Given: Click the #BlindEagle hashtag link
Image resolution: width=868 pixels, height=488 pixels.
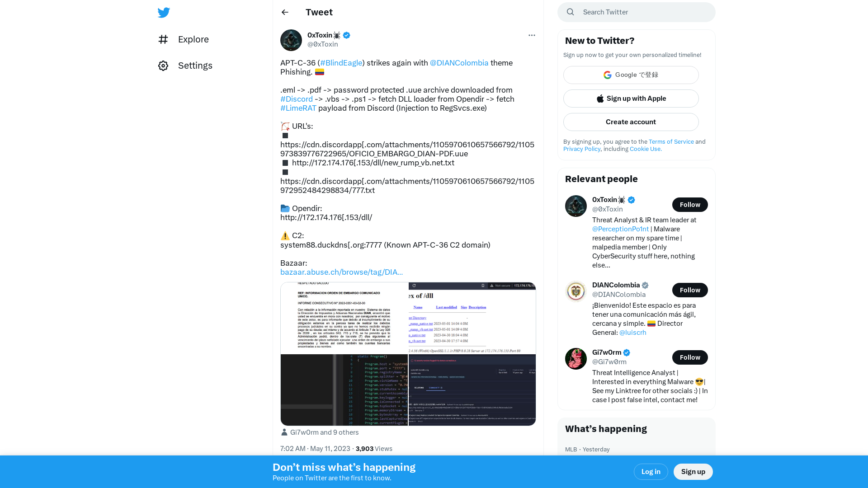Looking at the screenshot, I should coord(341,62).
